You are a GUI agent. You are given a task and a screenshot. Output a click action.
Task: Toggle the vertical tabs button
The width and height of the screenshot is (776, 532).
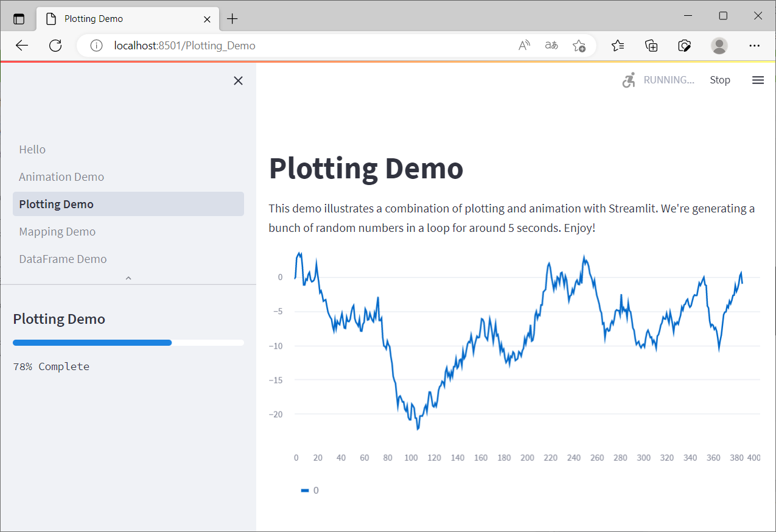point(18,18)
